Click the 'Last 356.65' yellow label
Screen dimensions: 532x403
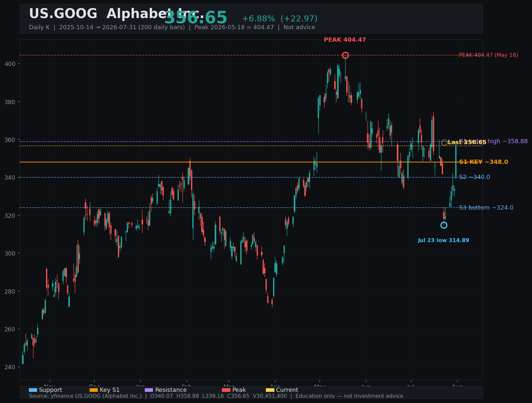[x=467, y=142]
